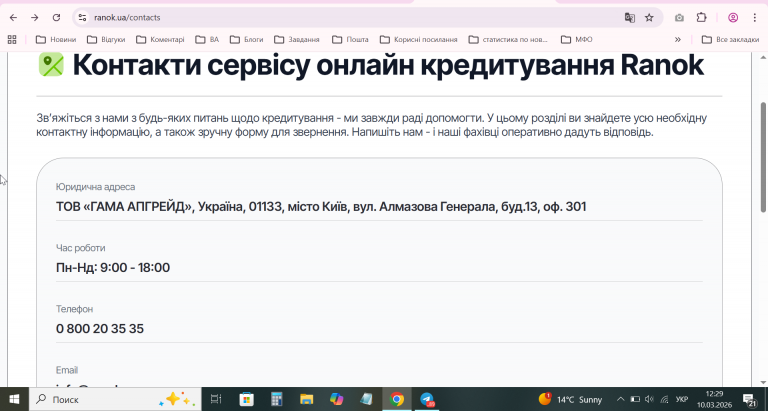768x411 pixels.
Task: Switch the УКР input language indicator
Action: [x=682, y=399]
